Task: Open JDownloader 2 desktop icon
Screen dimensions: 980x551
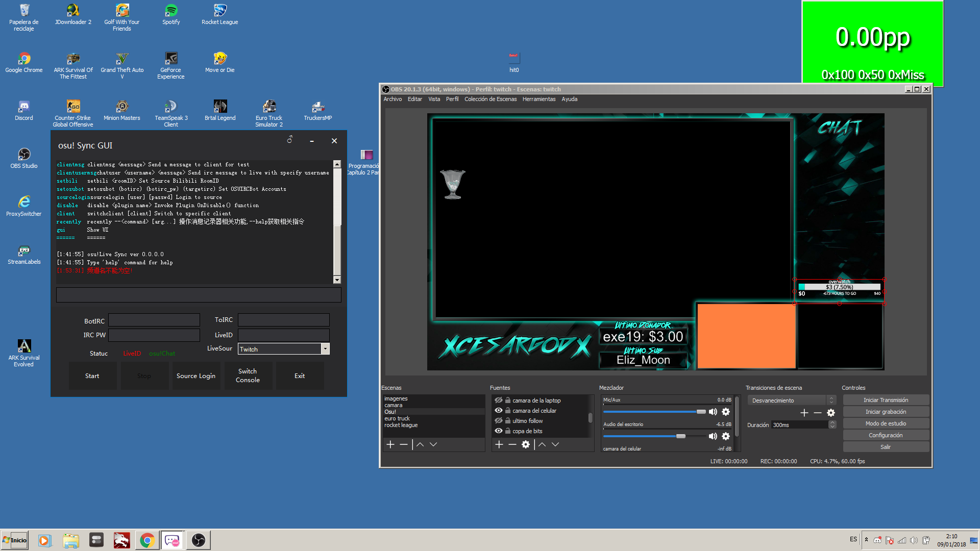Action: [73, 14]
